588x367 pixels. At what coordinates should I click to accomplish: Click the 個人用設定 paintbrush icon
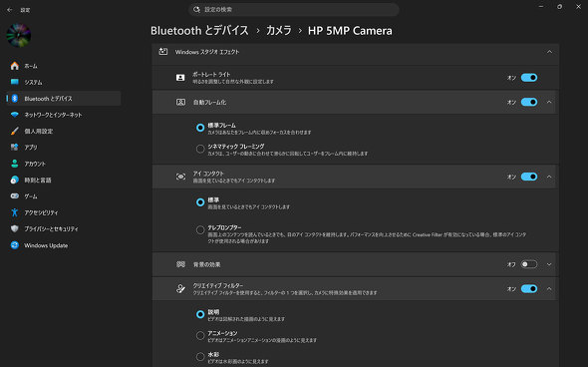pos(15,131)
